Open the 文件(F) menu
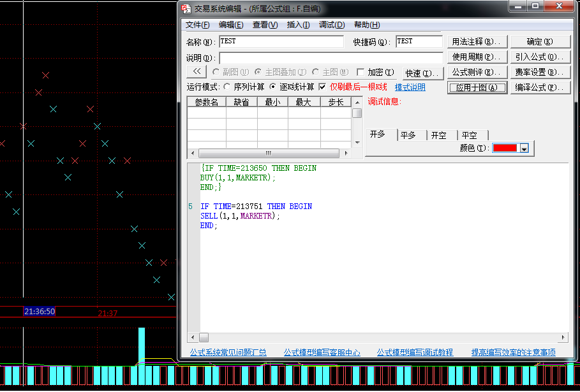This screenshot has height=392, width=580. click(x=197, y=25)
